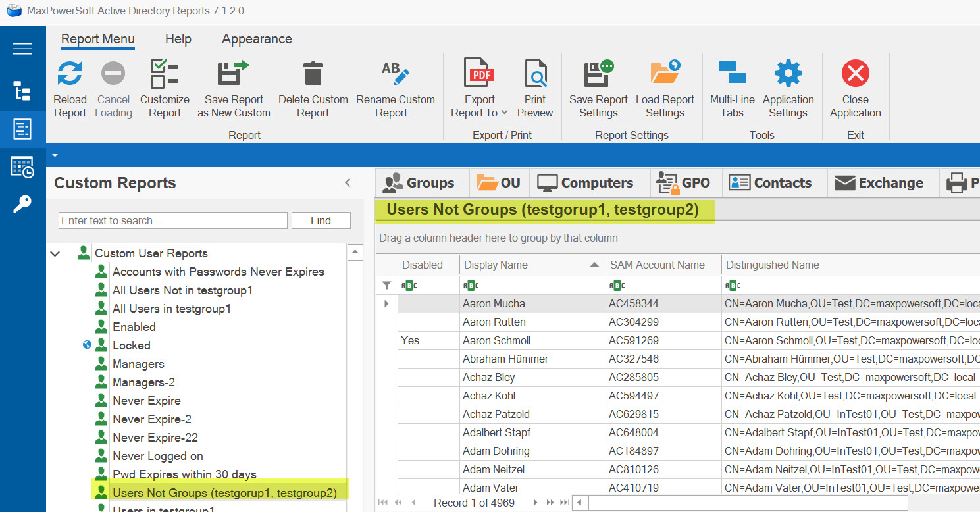Select the Never Expire report

[146, 401]
